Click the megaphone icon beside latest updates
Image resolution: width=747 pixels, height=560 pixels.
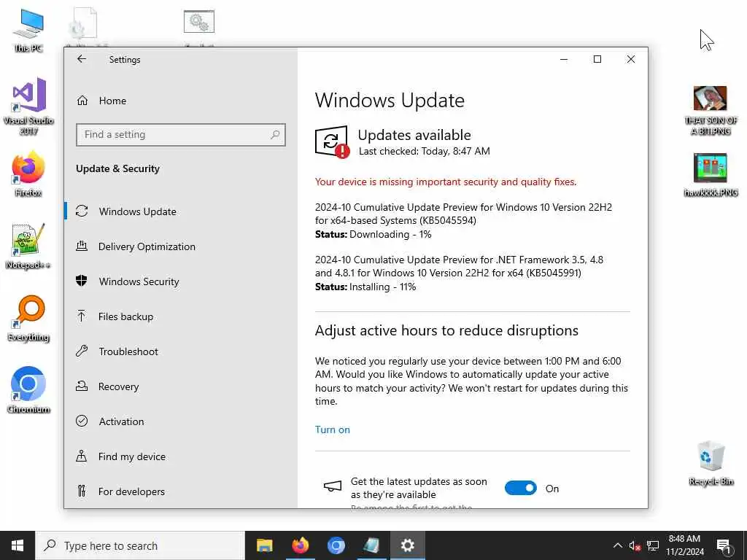(333, 486)
